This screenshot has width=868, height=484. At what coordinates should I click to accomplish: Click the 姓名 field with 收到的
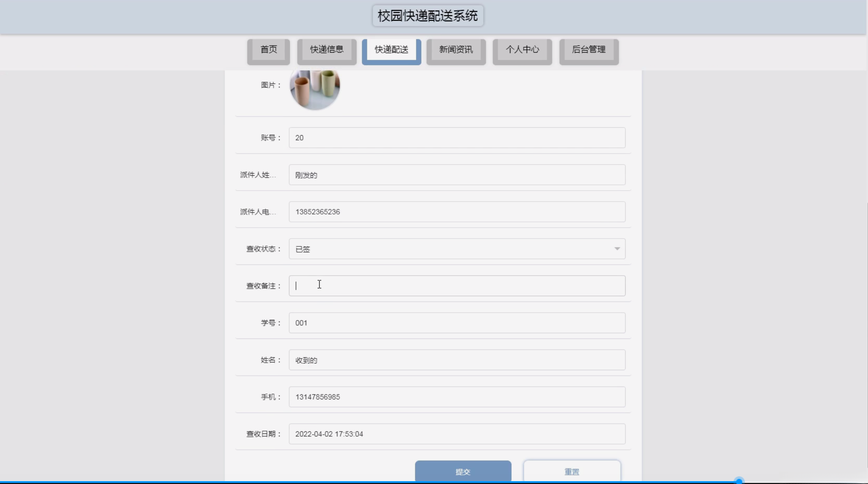pyautogui.click(x=457, y=360)
